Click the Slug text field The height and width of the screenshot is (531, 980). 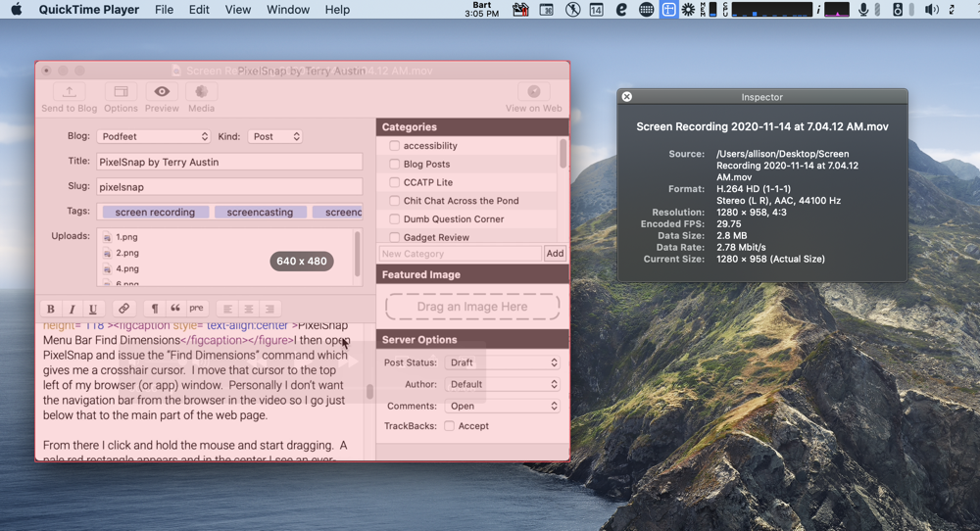(x=229, y=186)
